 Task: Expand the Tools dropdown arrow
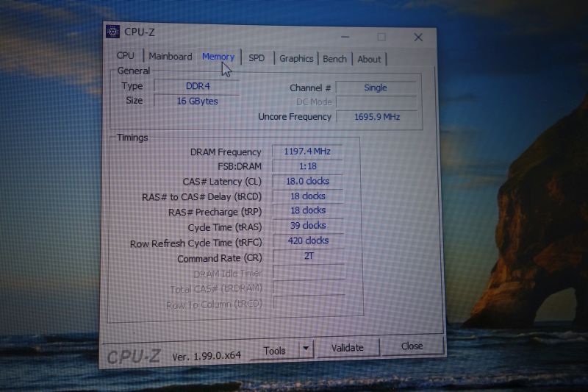(306, 349)
